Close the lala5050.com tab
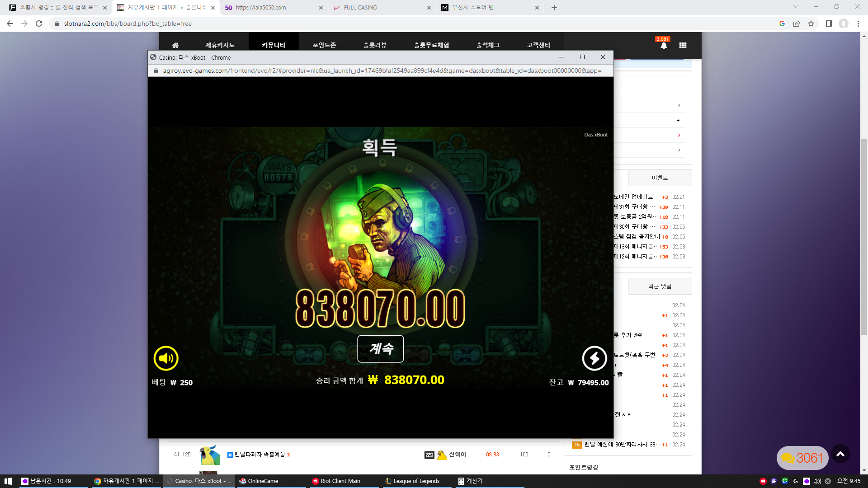Screen dimensions: 868x488 coord(321,8)
